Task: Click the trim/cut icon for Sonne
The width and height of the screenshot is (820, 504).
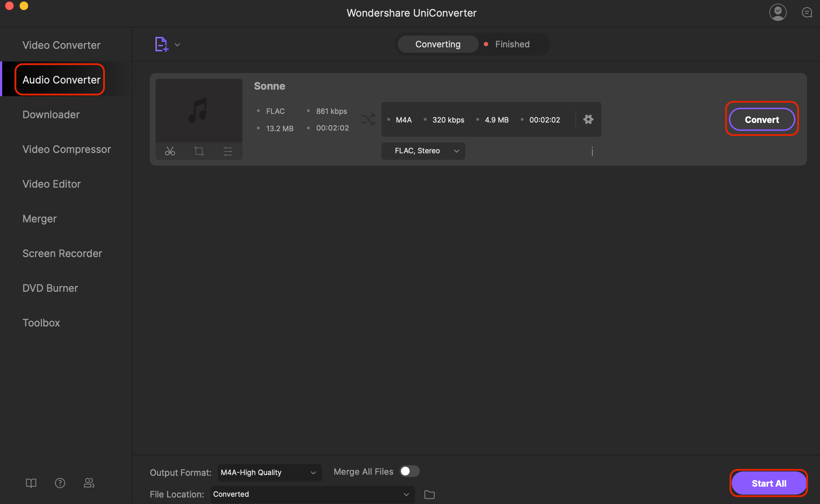Action: (x=170, y=151)
